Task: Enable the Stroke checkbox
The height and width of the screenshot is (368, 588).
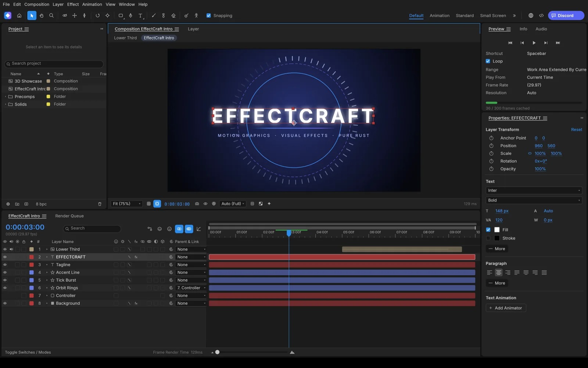Action: [x=488, y=238]
